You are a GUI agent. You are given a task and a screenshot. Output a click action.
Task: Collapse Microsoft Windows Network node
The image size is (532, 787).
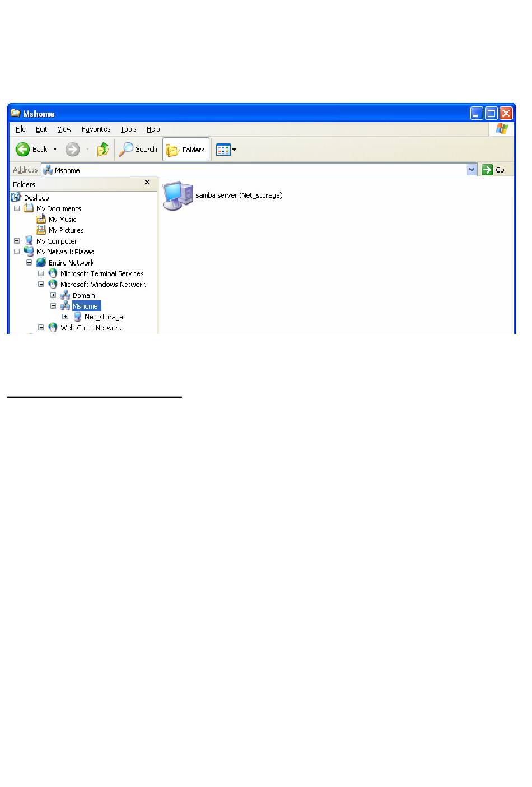point(41,284)
